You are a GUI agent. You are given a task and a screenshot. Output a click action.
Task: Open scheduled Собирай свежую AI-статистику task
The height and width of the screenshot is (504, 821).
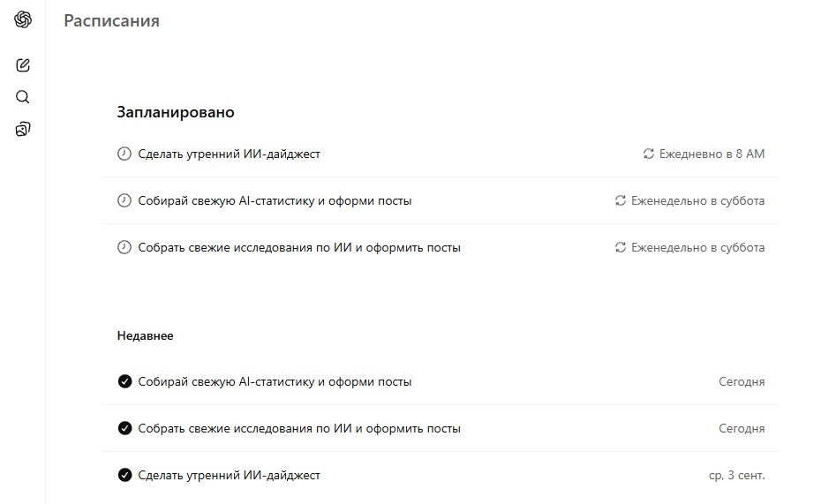[275, 200]
